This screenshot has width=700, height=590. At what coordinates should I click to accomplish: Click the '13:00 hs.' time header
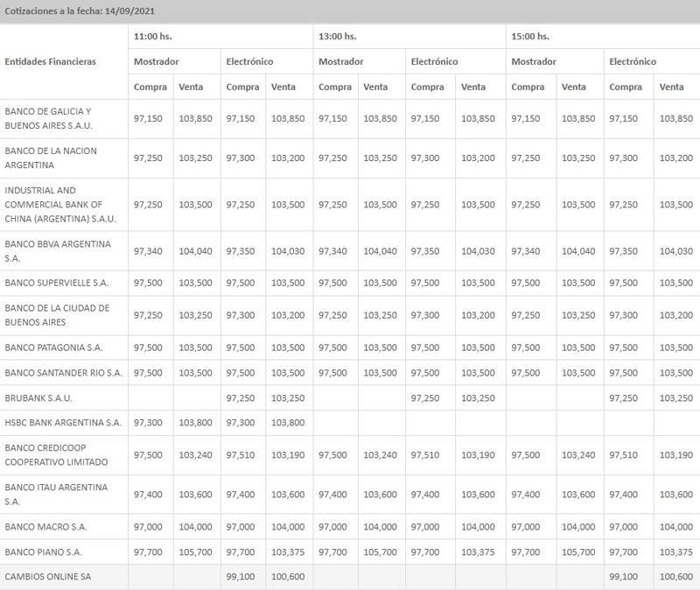click(338, 37)
